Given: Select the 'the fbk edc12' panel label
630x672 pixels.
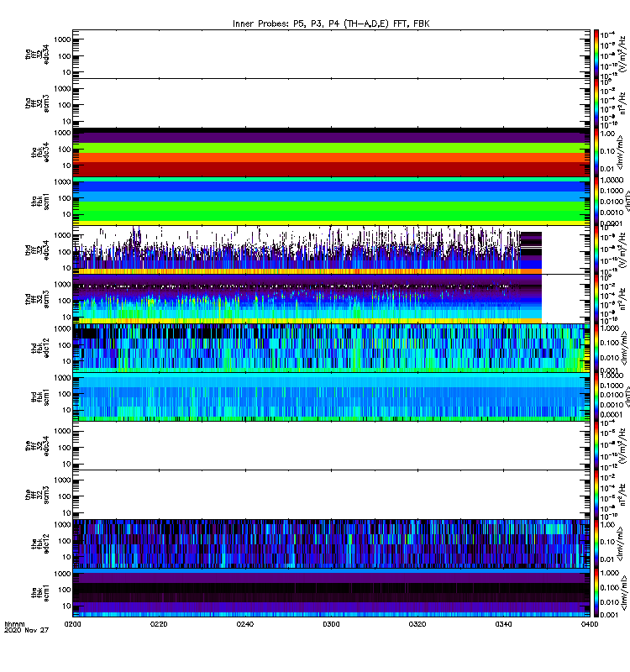Looking at the screenshot, I should 40,543.
